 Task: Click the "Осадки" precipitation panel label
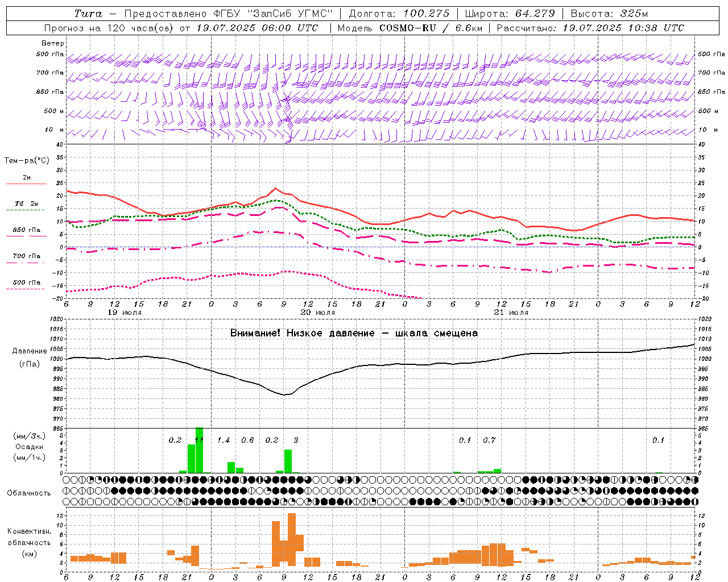point(29,447)
